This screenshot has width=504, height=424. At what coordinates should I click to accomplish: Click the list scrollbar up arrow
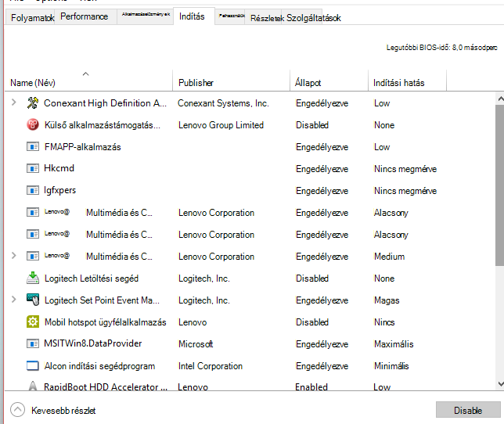pyautogui.click(x=500, y=99)
